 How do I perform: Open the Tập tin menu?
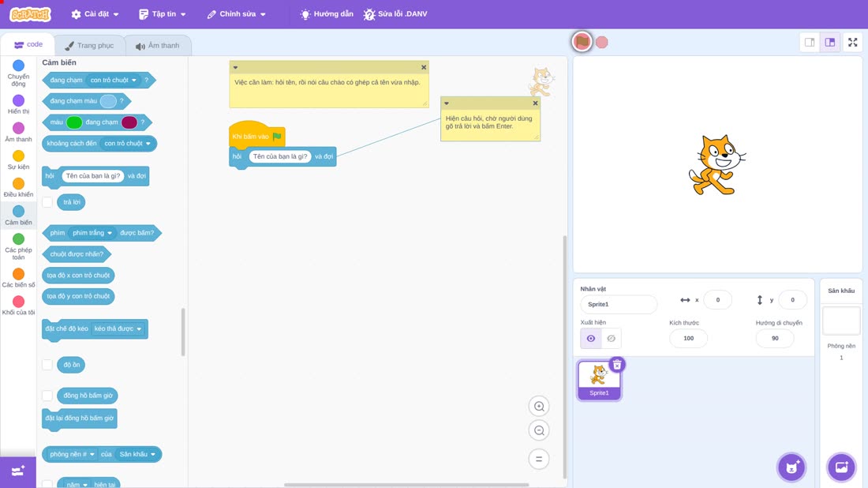(163, 14)
